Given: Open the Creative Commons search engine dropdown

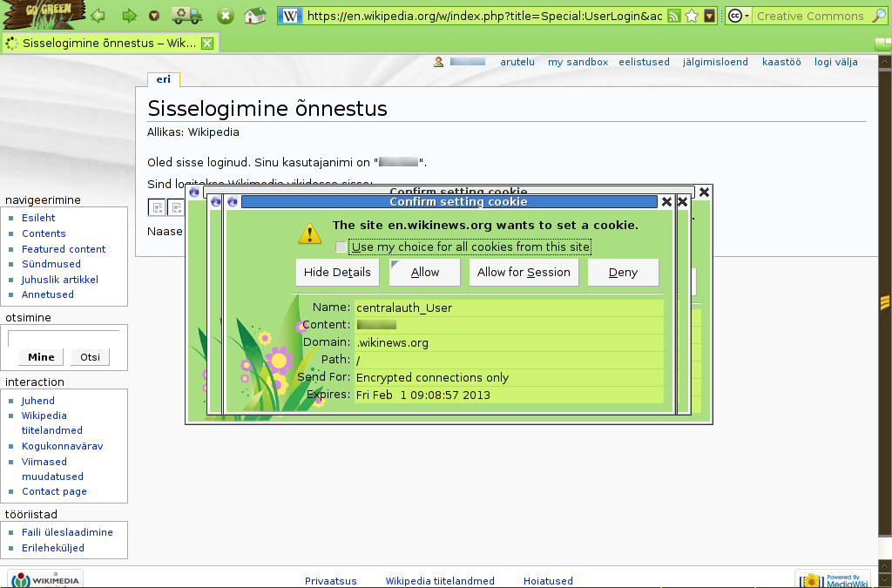Looking at the screenshot, I should (x=739, y=16).
